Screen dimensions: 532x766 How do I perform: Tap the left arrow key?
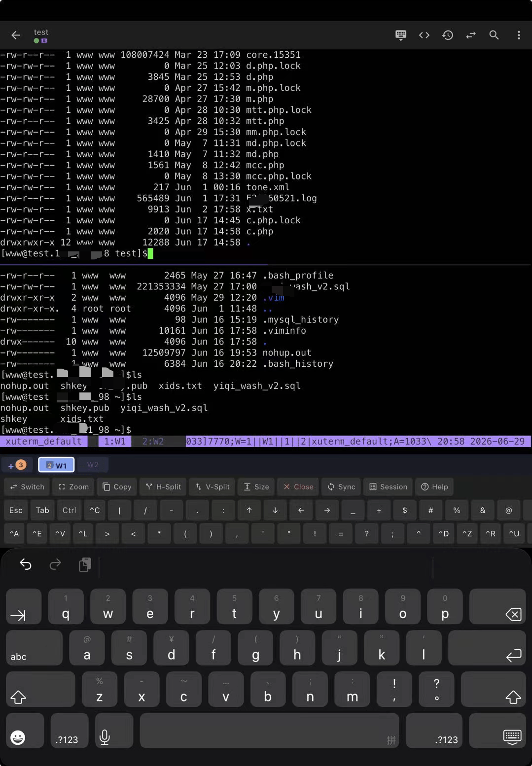301,510
